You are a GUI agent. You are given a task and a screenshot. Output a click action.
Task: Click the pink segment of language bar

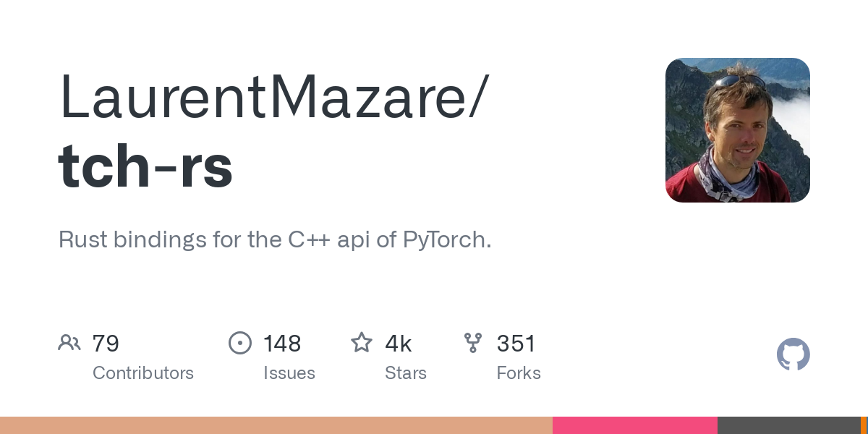(x=634, y=425)
